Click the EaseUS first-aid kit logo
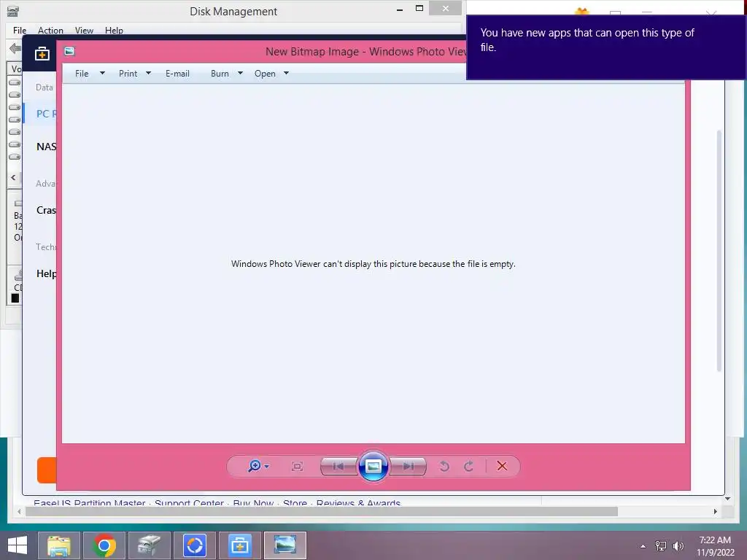Viewport: 747px width, 560px height. point(42,53)
